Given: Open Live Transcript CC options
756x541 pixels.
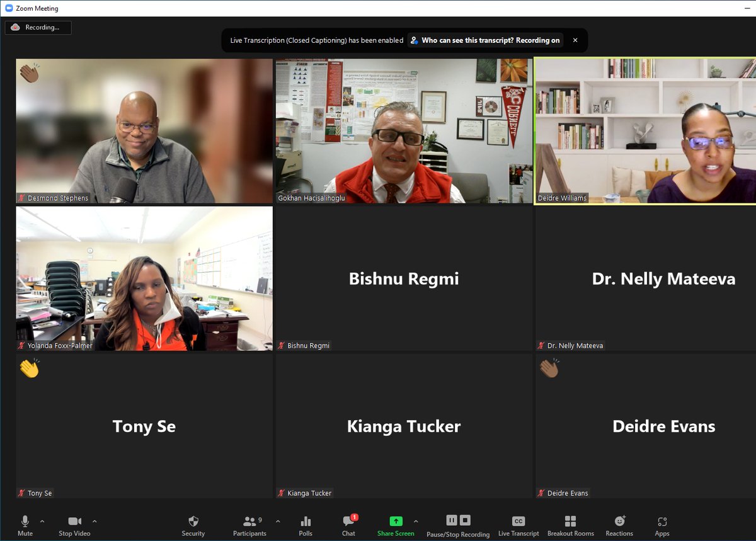Looking at the screenshot, I should [x=518, y=525].
